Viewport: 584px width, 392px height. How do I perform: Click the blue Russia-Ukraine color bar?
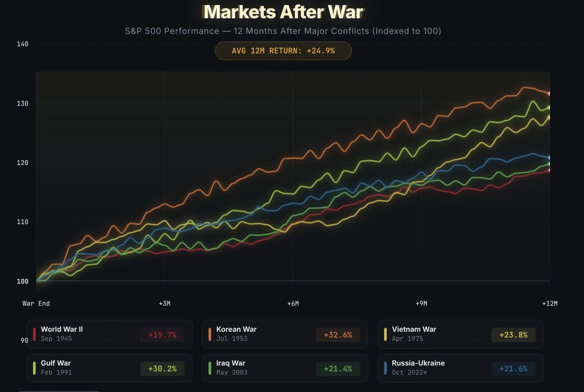click(385, 368)
